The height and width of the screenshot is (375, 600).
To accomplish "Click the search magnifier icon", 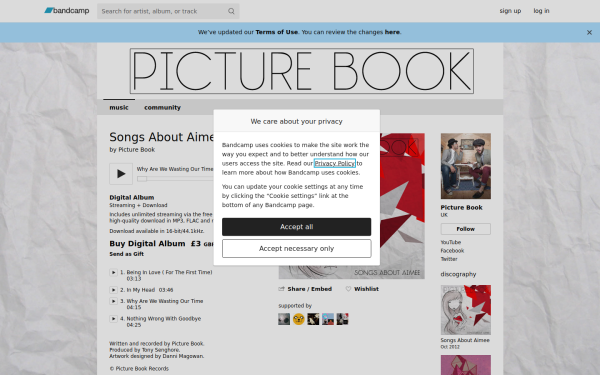I will pyautogui.click(x=231, y=11).
